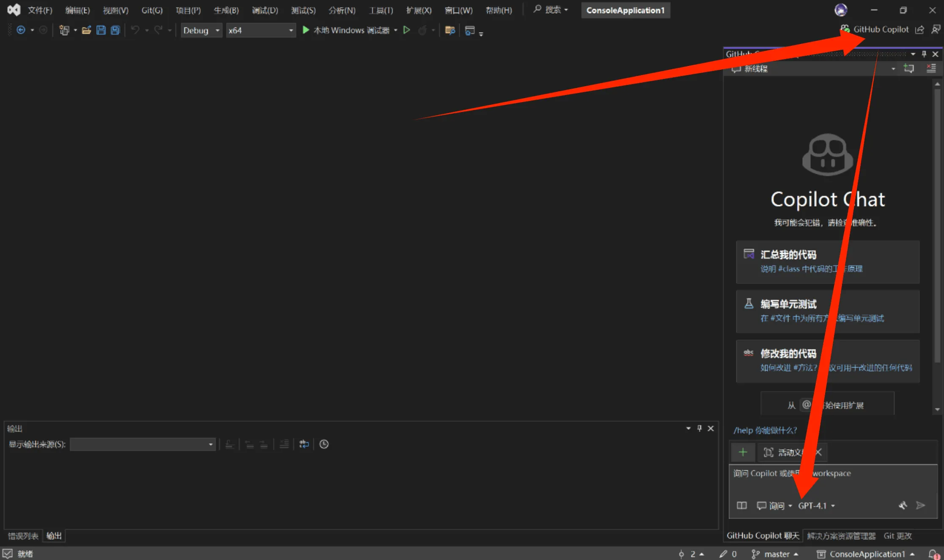Open the Git(G) menu
The height and width of the screenshot is (560, 944).
coord(152,10)
